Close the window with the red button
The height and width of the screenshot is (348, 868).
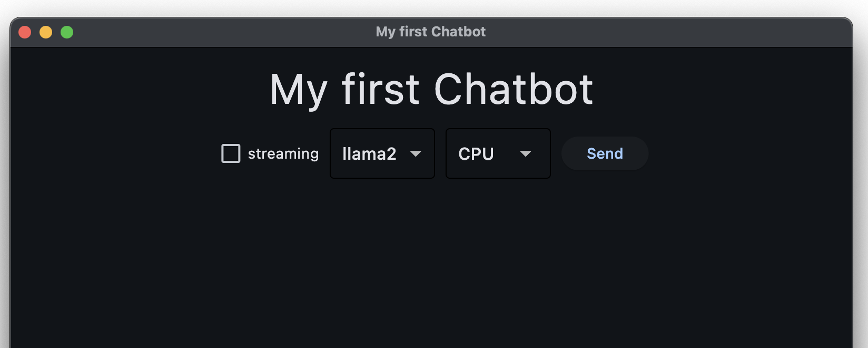pyautogui.click(x=25, y=32)
